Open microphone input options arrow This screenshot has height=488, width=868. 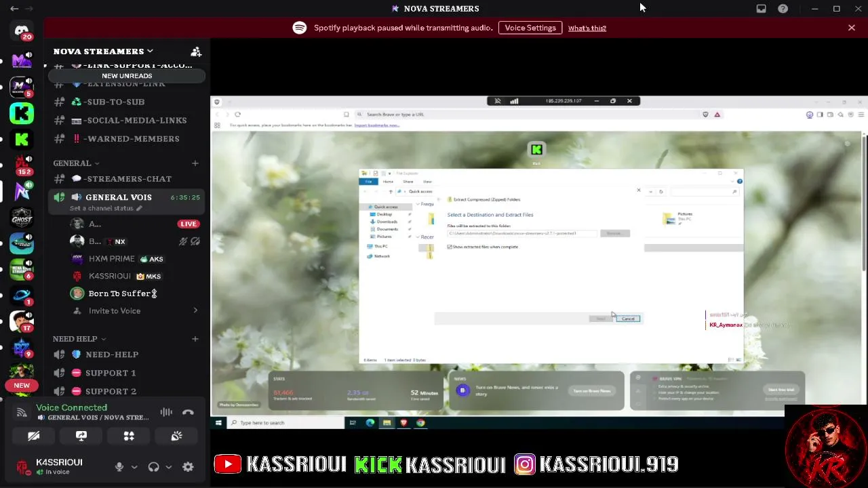[x=134, y=467]
